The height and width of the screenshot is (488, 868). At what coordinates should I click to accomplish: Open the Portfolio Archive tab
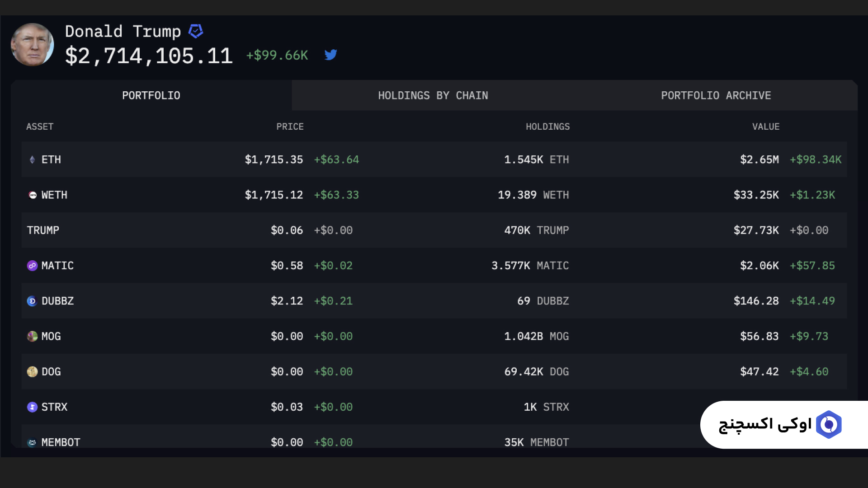pos(716,95)
